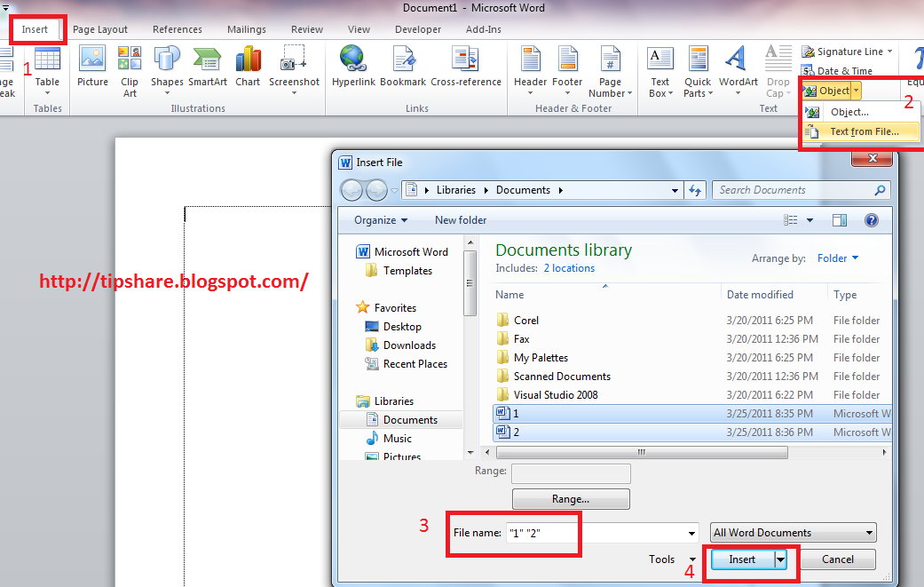Open the Header gallery
924x587 pixels.
pyautogui.click(x=531, y=71)
